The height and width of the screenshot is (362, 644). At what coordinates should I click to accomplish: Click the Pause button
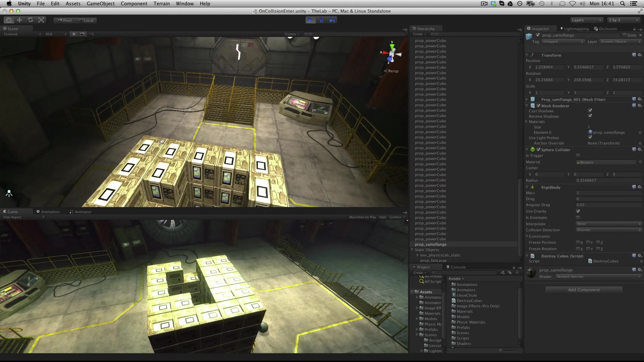pos(321,20)
